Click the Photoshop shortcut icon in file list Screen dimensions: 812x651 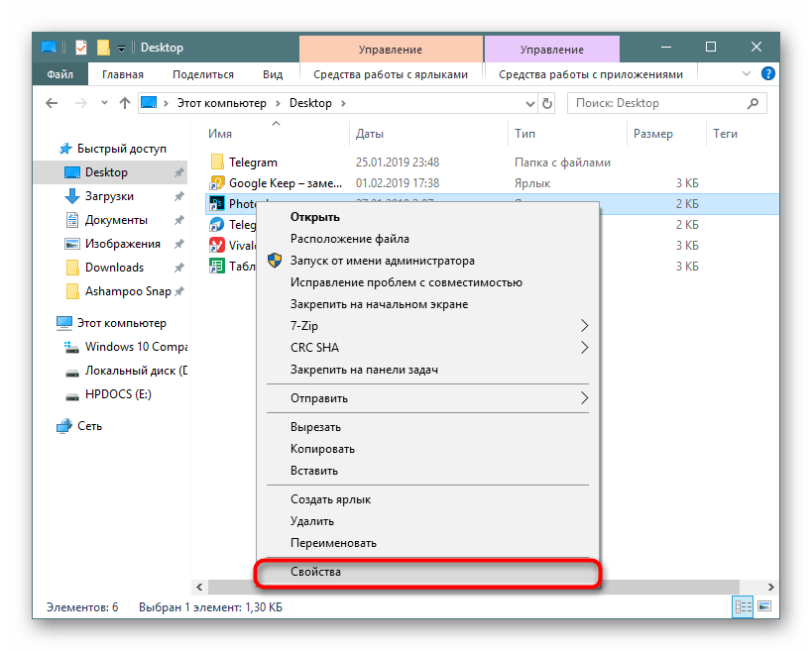[x=217, y=204]
